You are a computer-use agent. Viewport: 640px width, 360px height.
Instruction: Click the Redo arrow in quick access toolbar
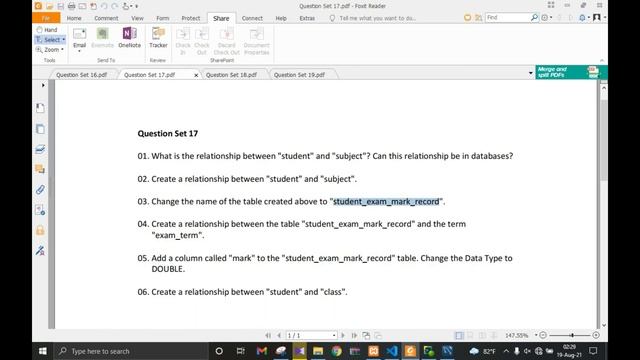tap(115, 6)
